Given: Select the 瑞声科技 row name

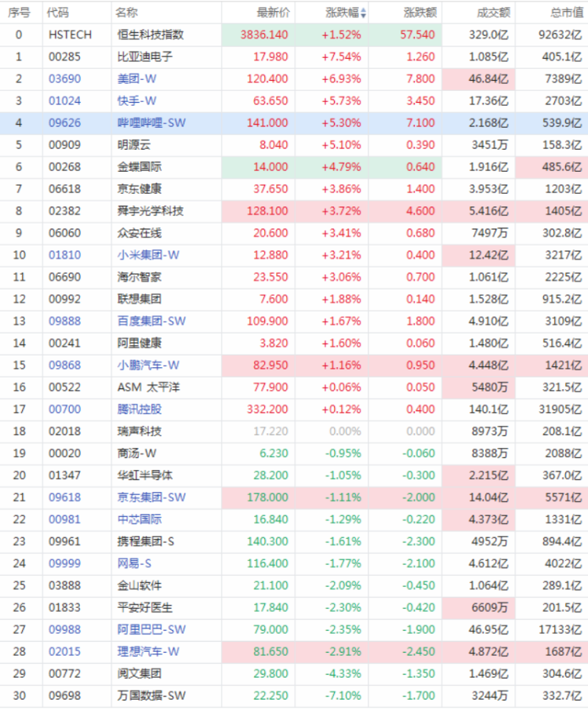Looking at the screenshot, I should click(140, 431).
